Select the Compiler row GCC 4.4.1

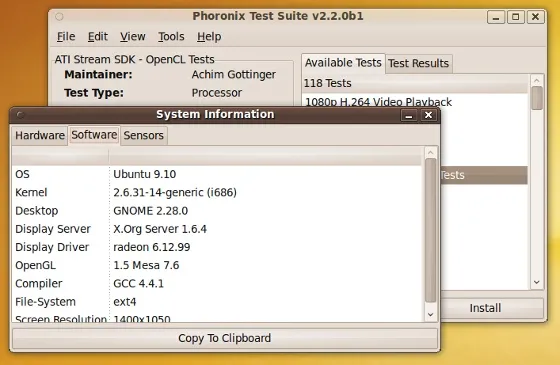coord(217,284)
